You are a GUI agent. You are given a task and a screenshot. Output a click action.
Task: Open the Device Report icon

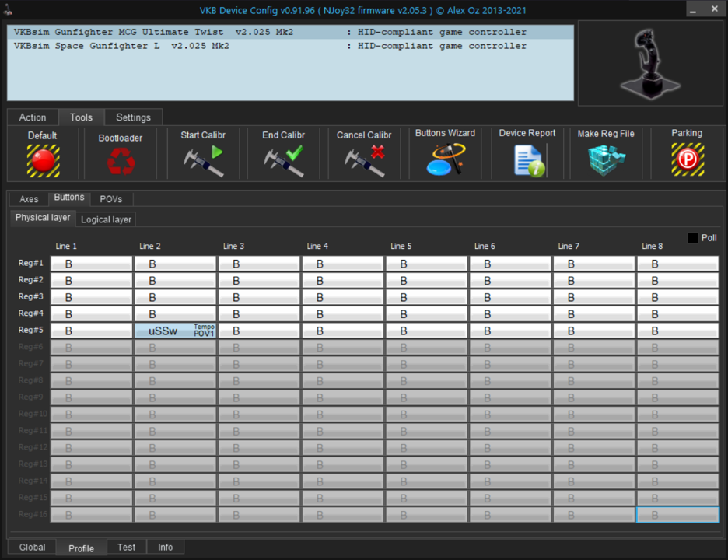click(x=527, y=159)
